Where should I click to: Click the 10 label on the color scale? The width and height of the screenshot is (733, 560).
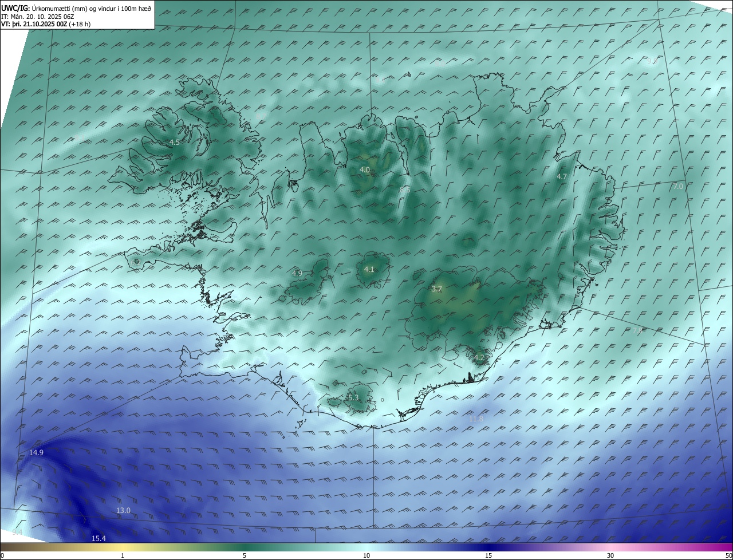(366, 555)
